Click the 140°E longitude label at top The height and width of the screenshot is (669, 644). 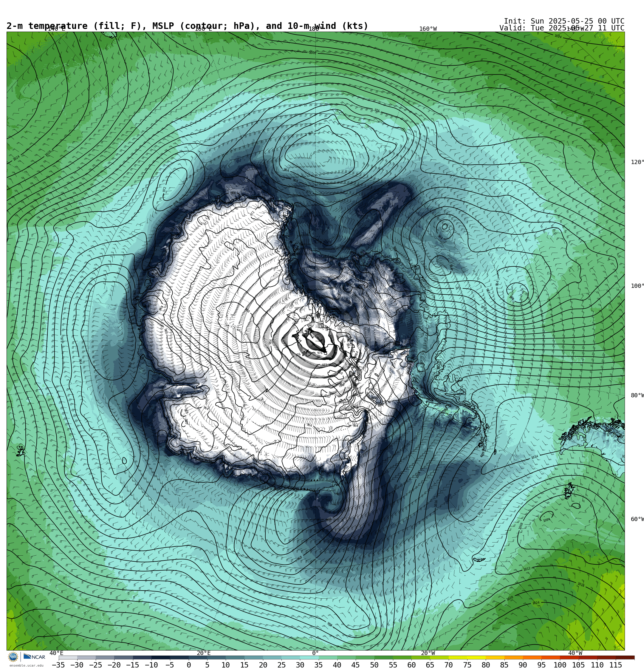[x=56, y=29]
